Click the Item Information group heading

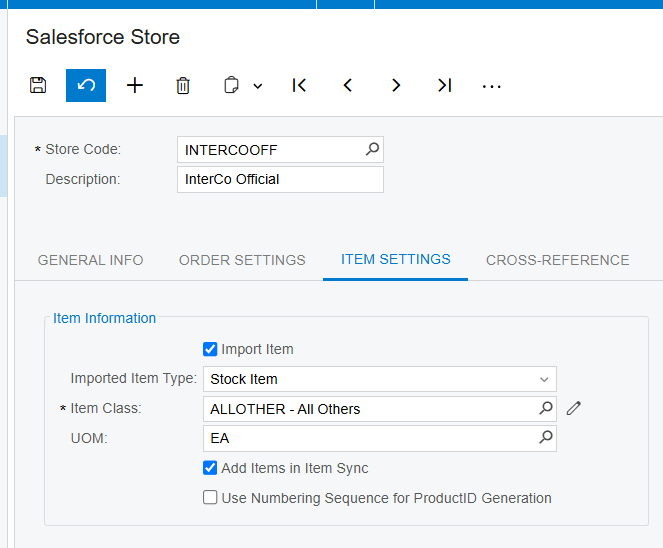104,318
